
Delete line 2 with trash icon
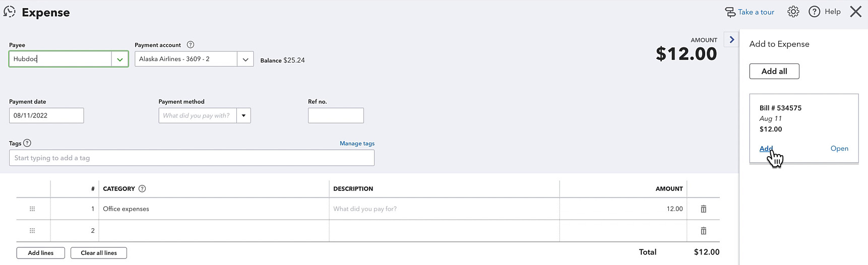click(704, 231)
